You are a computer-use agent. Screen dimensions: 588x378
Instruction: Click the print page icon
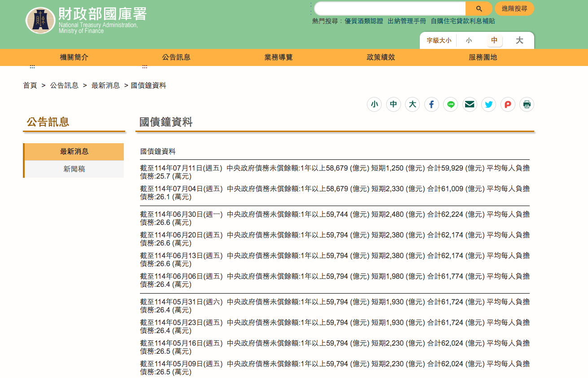[527, 105]
